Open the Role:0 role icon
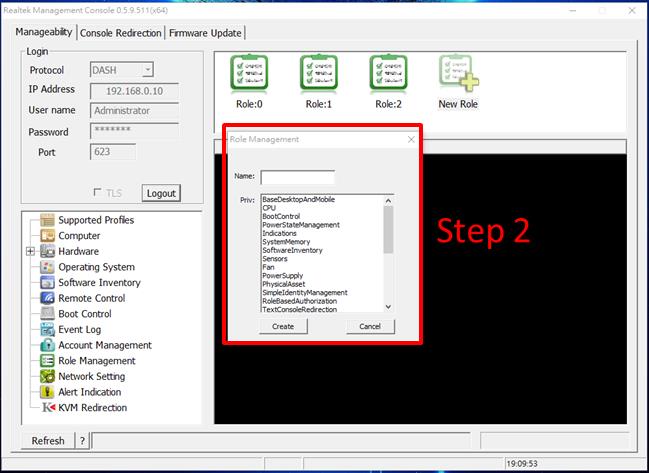The image size is (649, 473). click(x=249, y=73)
